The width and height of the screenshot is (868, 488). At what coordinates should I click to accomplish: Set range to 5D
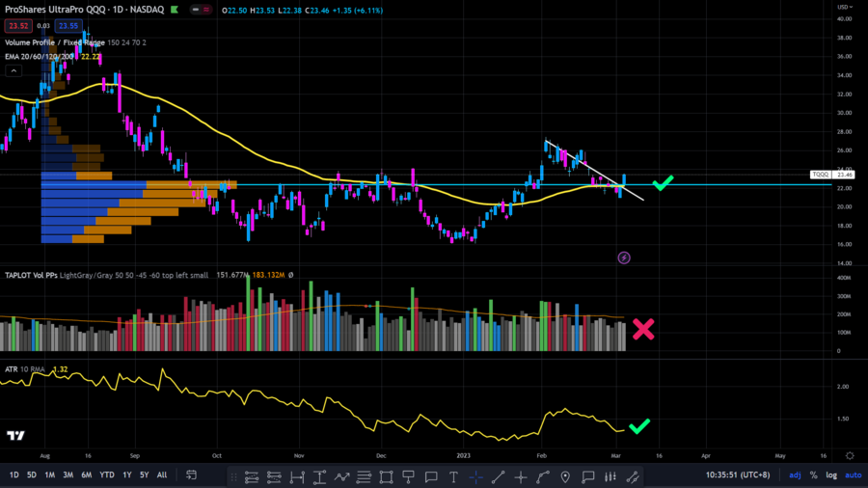coord(32,474)
